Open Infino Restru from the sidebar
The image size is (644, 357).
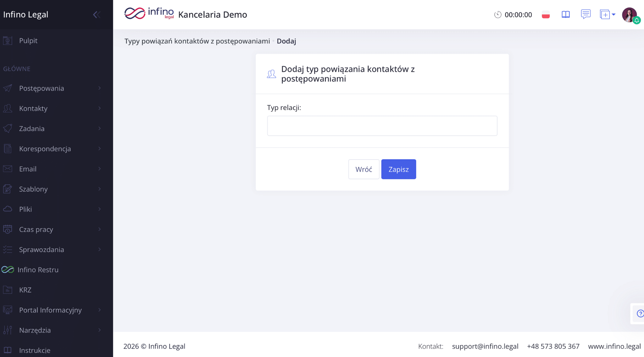click(38, 270)
